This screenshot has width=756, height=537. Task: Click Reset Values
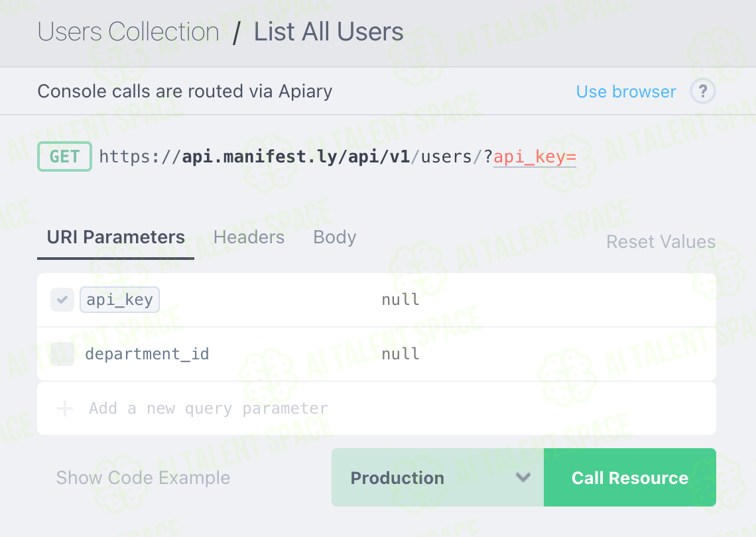[x=661, y=241]
